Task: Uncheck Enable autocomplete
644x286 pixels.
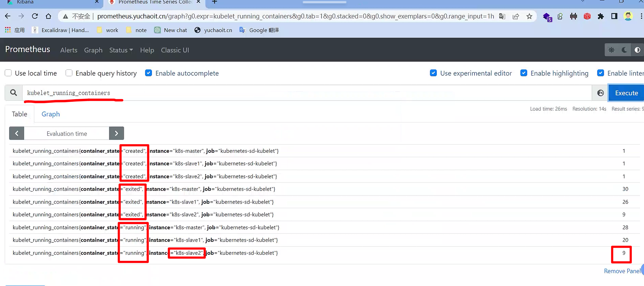Action: (x=148, y=73)
